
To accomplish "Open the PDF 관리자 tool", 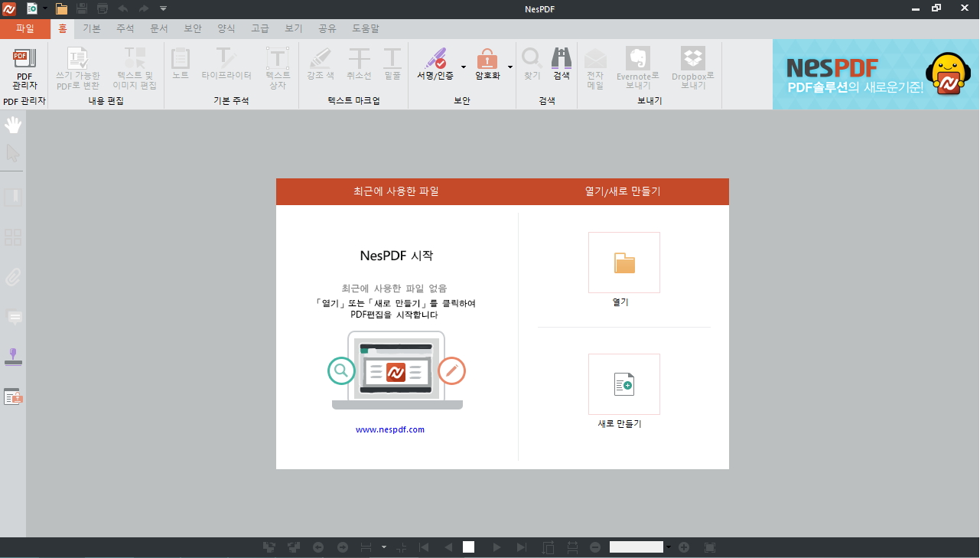I will click(24, 69).
